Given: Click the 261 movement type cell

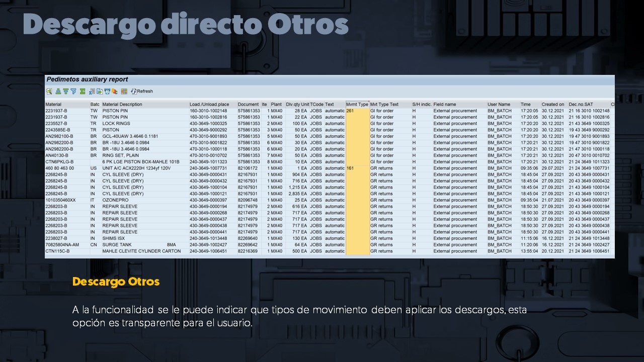Looking at the screenshot, I should [x=351, y=111].
